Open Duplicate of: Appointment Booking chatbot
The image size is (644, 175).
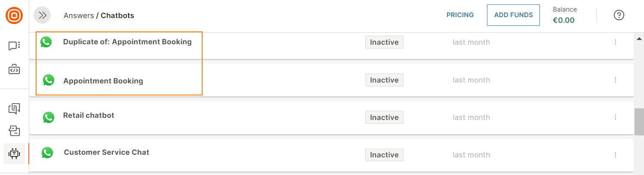pyautogui.click(x=127, y=42)
